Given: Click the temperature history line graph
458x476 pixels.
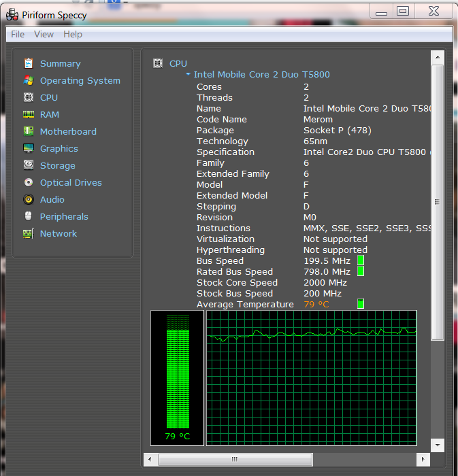Looking at the screenshot, I should point(312,378).
